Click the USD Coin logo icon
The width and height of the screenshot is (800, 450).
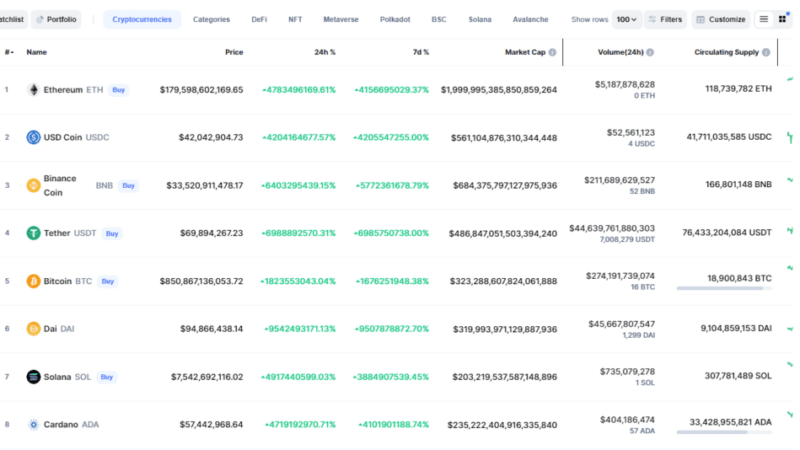coord(33,137)
